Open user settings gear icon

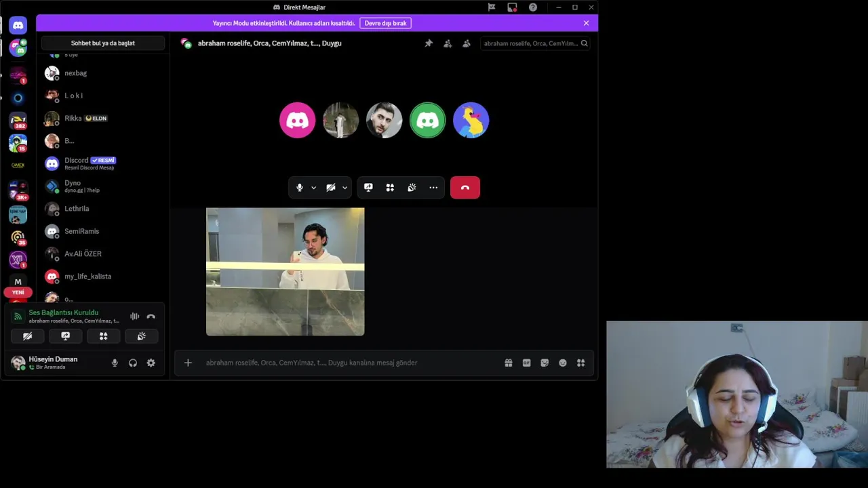pos(151,363)
